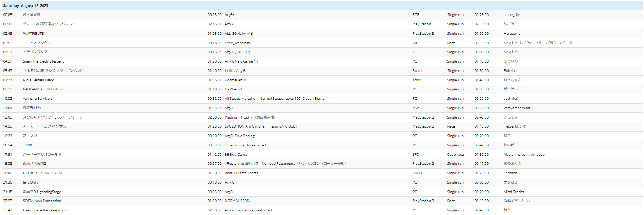Click the start time '02:48'
This screenshot has height=215, width=644.
pos(8,34)
